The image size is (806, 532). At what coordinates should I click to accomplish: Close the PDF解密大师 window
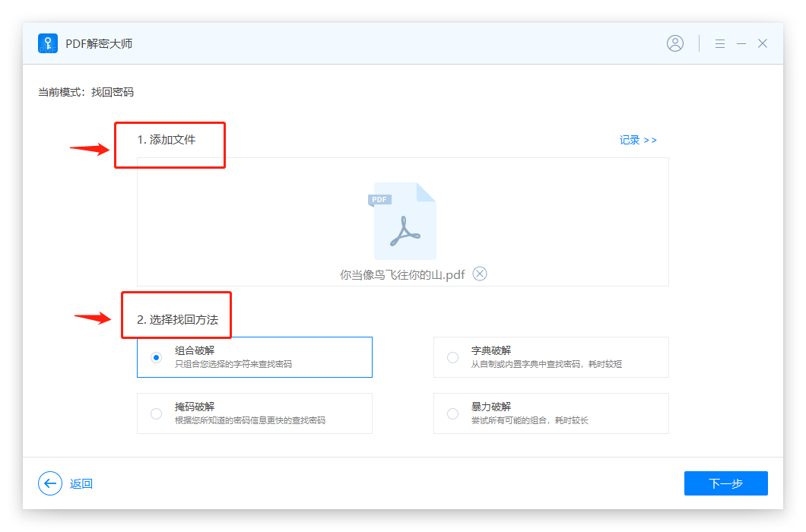(x=763, y=43)
